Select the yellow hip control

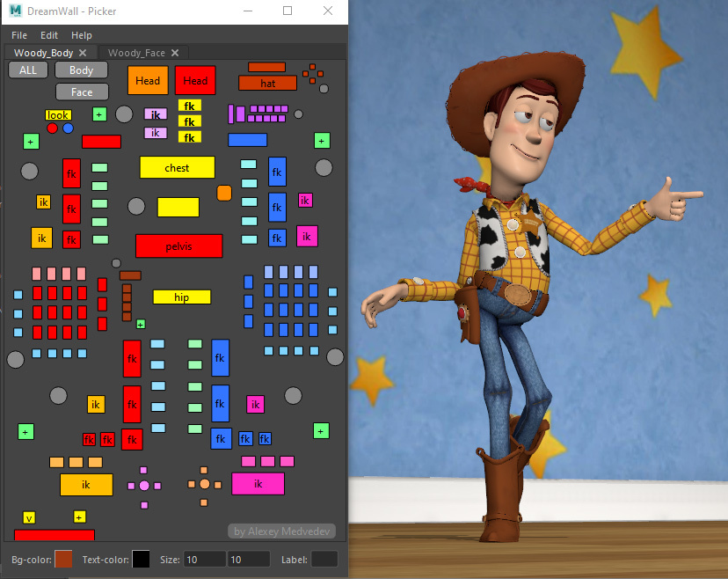tap(181, 297)
